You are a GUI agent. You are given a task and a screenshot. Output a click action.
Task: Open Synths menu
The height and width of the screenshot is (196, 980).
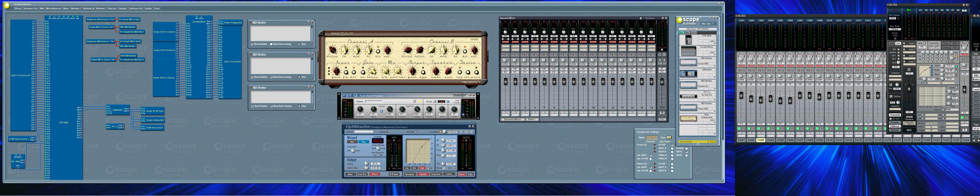(x=148, y=8)
